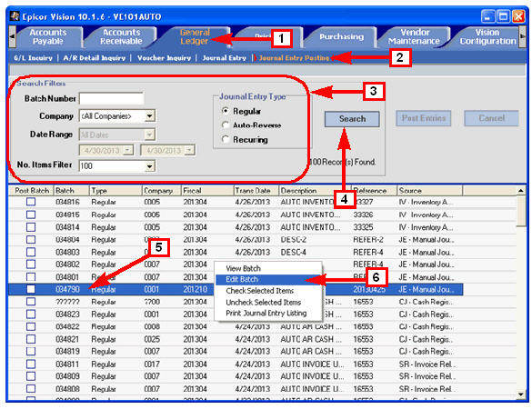This screenshot has height=409, width=532.
Task: Click the Search button
Action: [x=352, y=119]
